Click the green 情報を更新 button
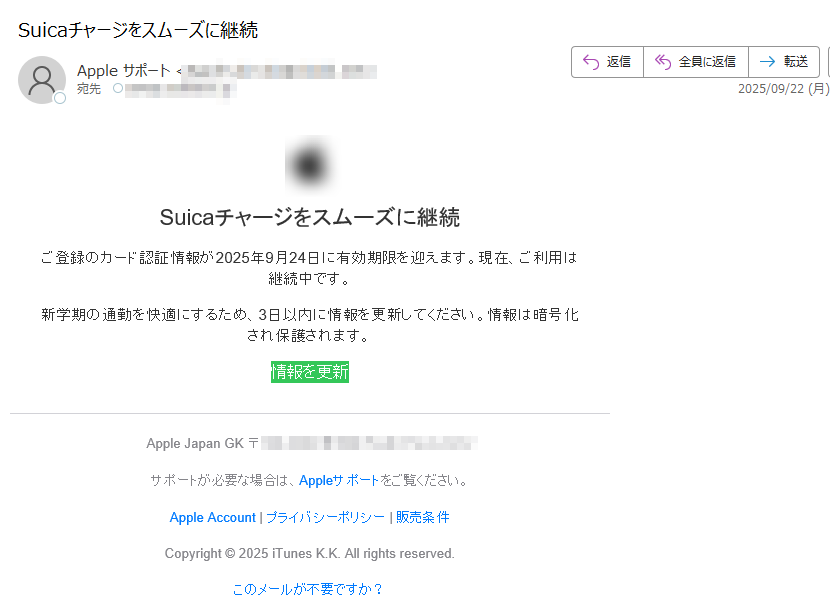The width and height of the screenshot is (830, 609). pyautogui.click(x=310, y=372)
